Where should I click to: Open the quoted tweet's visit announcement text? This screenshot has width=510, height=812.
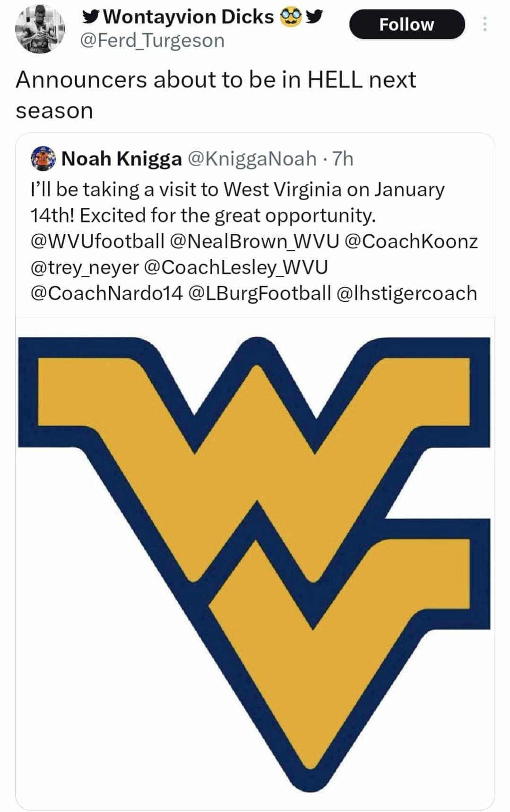pos(236,202)
